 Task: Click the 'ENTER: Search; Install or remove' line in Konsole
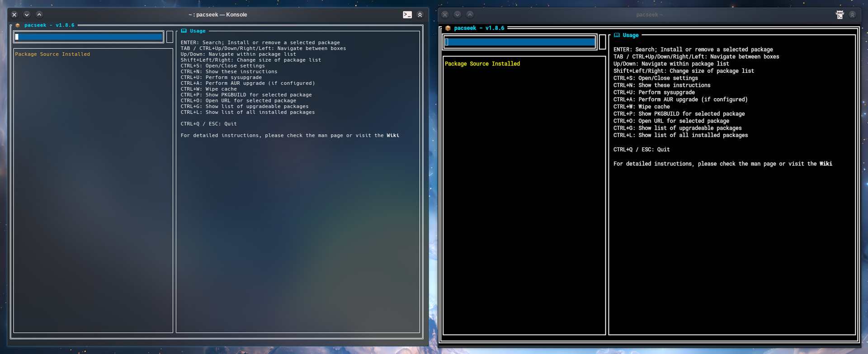point(260,42)
